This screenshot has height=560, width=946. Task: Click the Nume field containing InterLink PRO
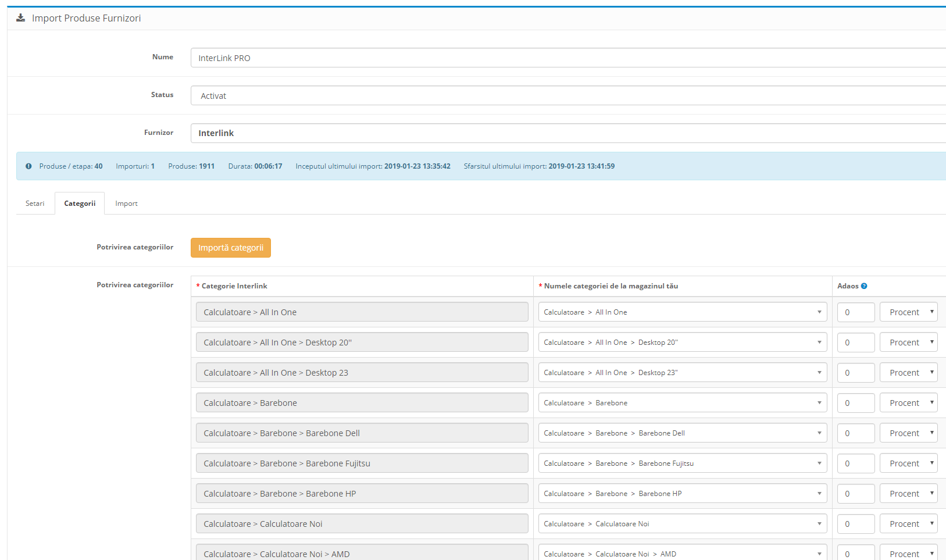567,58
